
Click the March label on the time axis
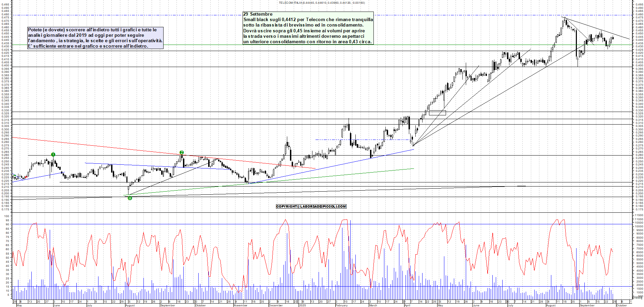(x=373, y=305)
